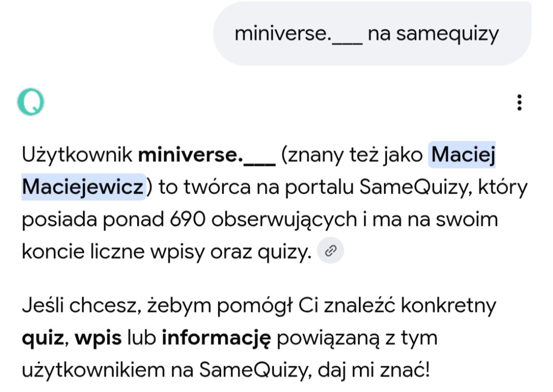Click SameQuizy in the last line
Image resolution: width=553 pixels, height=392 pixels.
pyautogui.click(x=255, y=371)
